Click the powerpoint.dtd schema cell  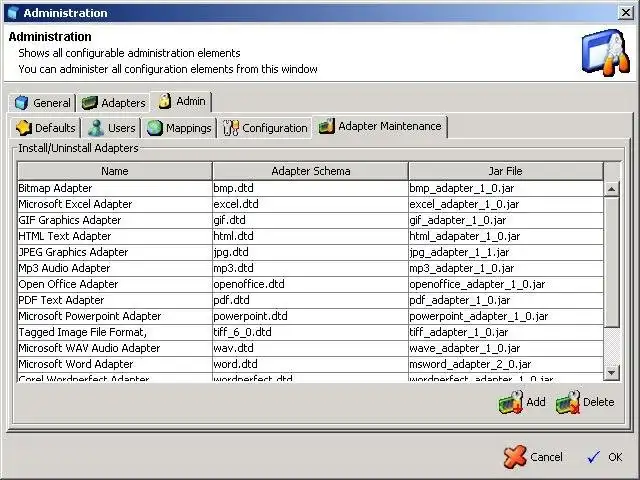coord(310,316)
